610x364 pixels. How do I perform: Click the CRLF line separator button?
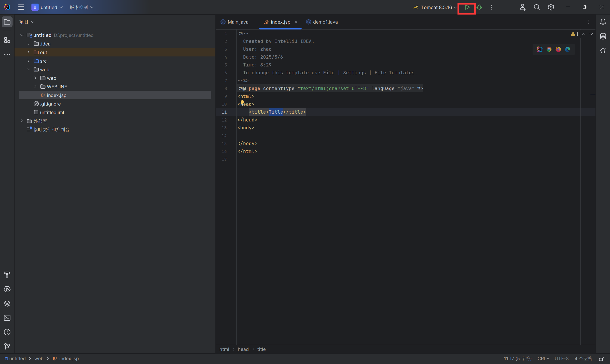(x=543, y=359)
